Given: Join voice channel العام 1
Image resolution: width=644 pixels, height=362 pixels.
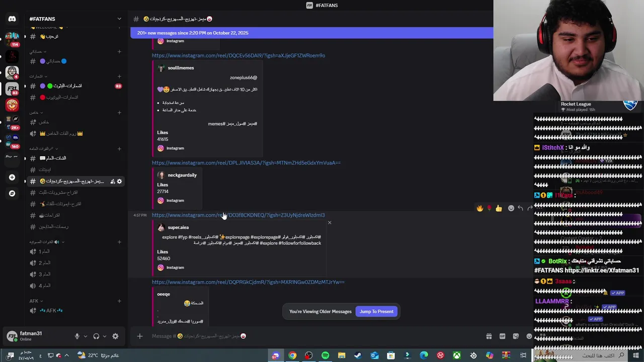Looking at the screenshot, I should [75, 251].
